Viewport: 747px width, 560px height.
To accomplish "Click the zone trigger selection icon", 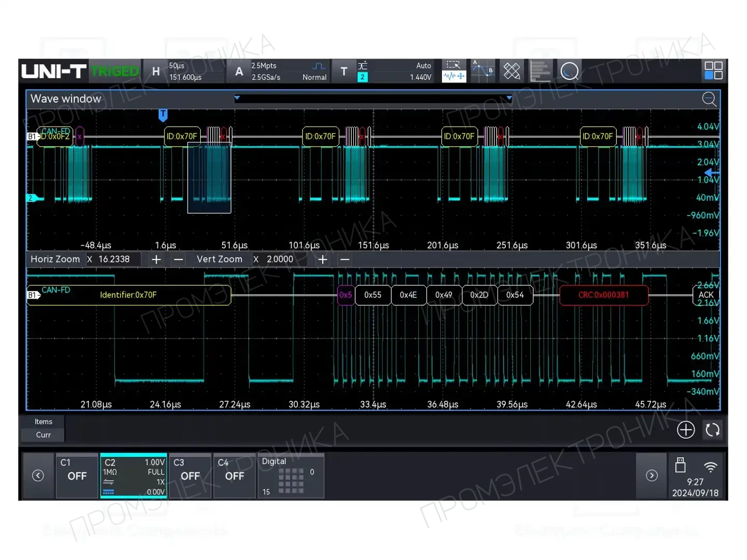I will click(x=454, y=65).
